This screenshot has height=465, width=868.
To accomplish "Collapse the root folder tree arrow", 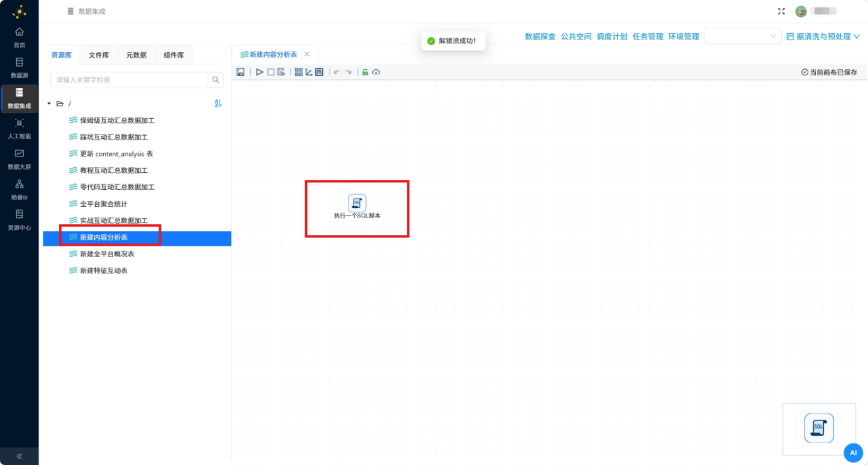I will 49,104.
